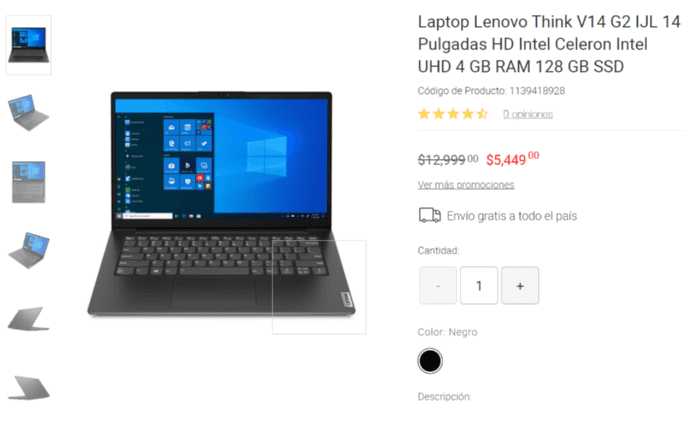Select the sixth closed-lid laptop thumbnail
Viewport: 698px width, 434px height.
pyautogui.click(x=28, y=387)
